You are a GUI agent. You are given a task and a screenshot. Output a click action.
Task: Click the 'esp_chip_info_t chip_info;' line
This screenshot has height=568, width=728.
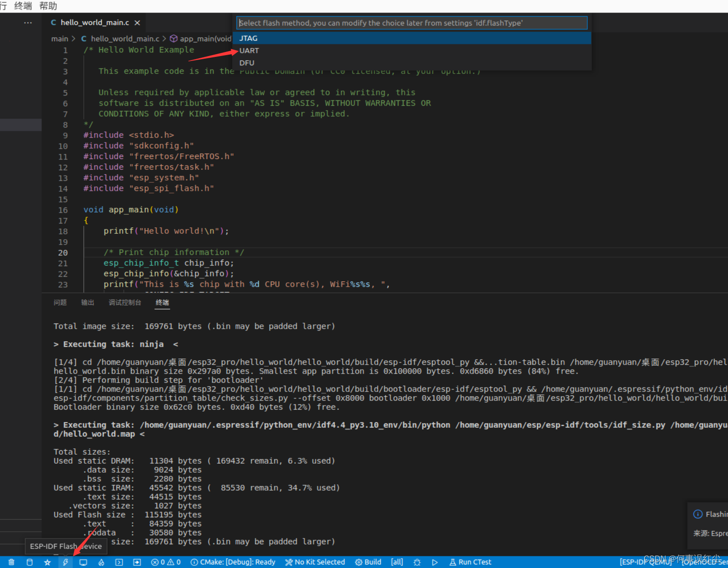point(169,263)
